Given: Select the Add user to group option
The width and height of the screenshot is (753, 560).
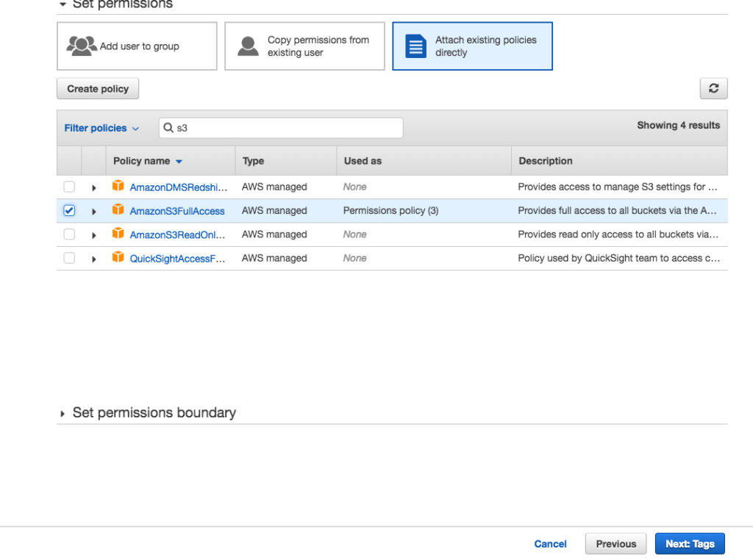Looking at the screenshot, I should 137,46.
